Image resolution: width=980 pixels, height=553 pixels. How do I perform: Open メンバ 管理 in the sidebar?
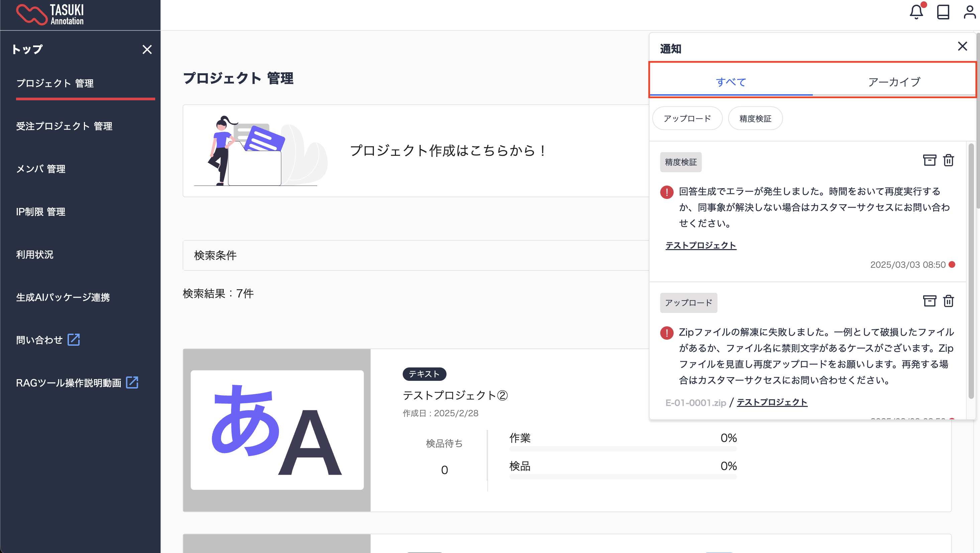pyautogui.click(x=41, y=169)
